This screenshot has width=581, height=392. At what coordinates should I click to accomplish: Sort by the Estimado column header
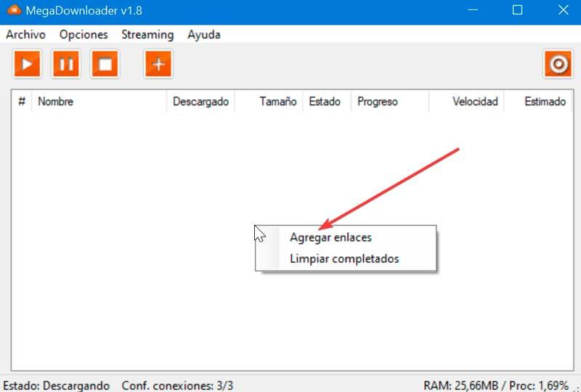pyautogui.click(x=538, y=101)
